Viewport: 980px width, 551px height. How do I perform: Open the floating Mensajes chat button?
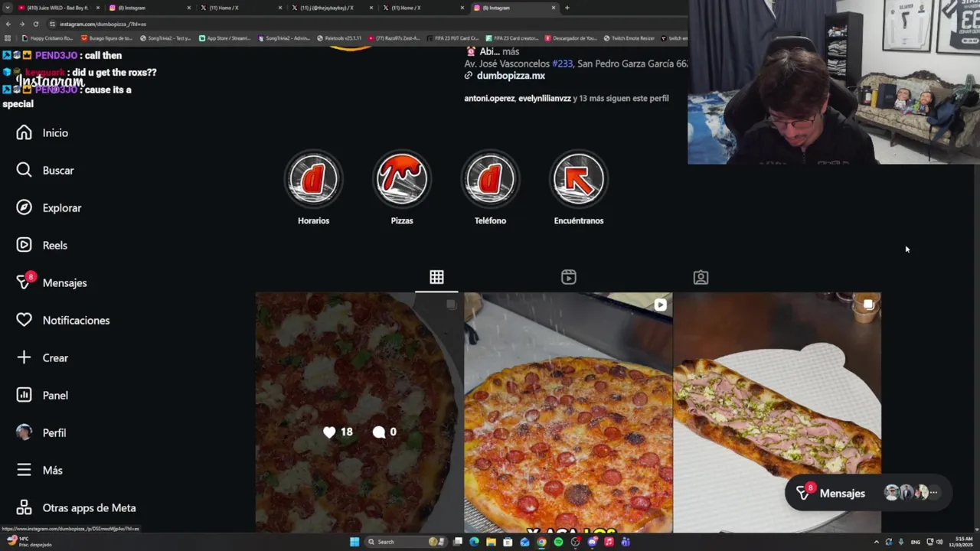coord(868,494)
